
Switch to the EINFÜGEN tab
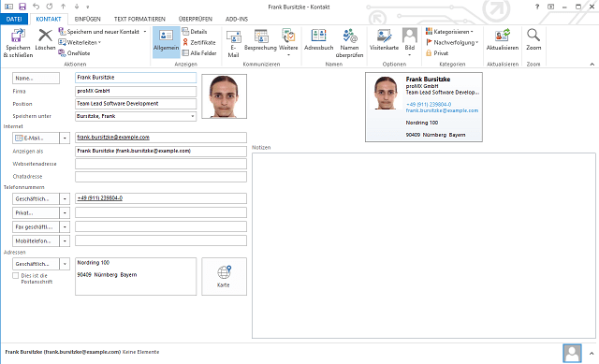pyautogui.click(x=87, y=19)
